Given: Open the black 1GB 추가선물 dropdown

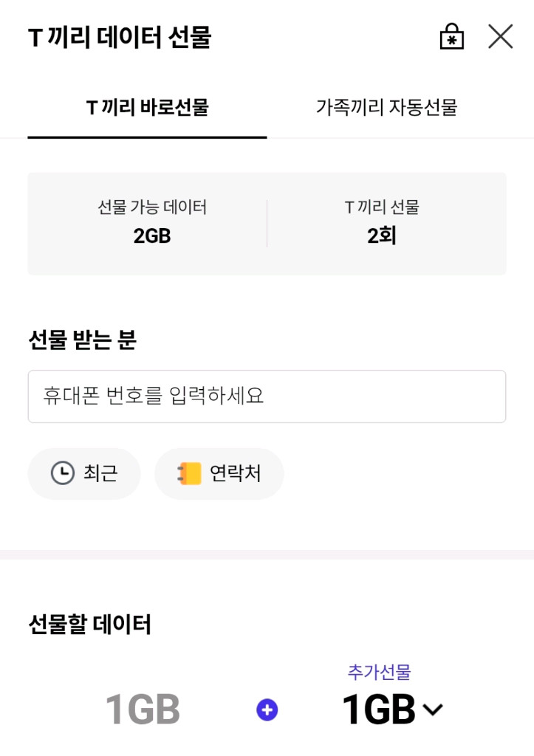Looking at the screenshot, I should pos(378,710).
